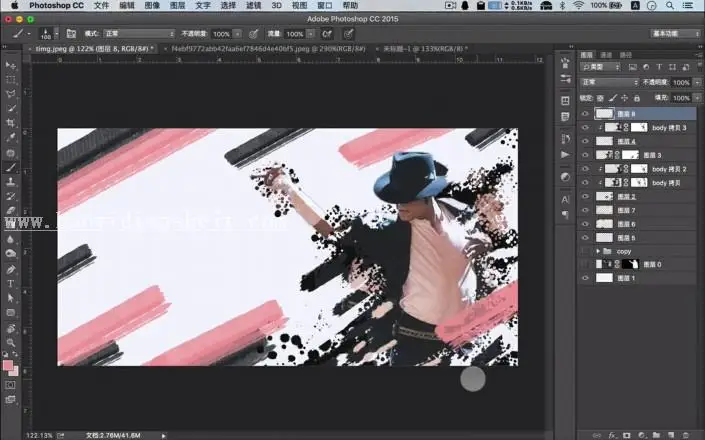Click the background color swatch
The image size is (705, 440).
pos(15,372)
